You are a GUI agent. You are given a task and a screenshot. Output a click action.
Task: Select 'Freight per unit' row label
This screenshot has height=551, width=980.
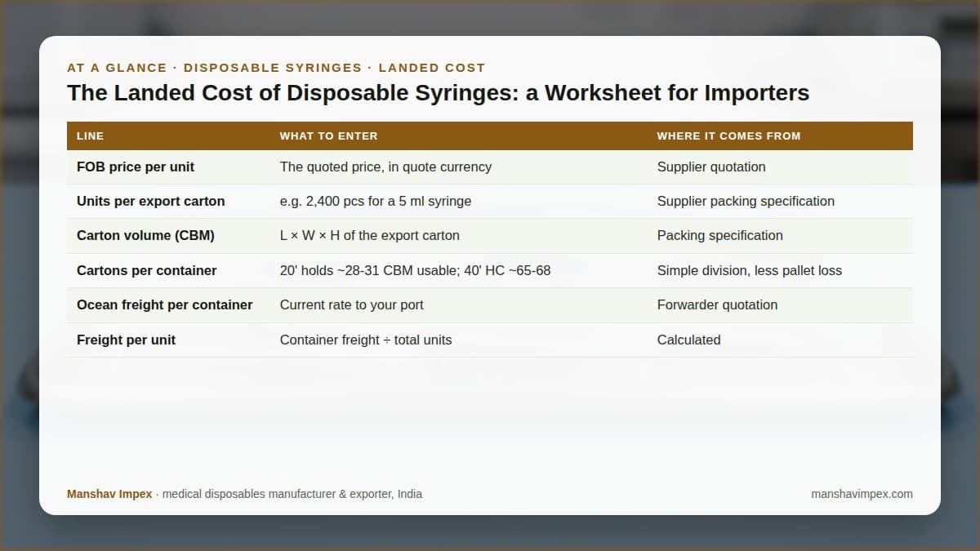click(126, 340)
